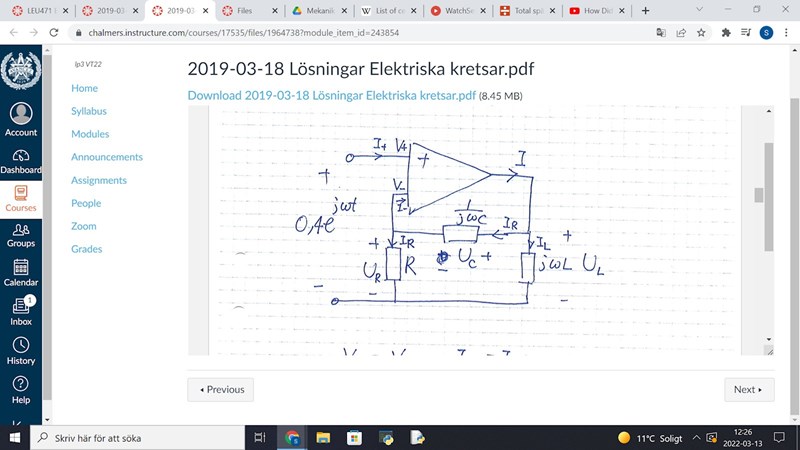Viewport: 800px width, 450px height.
Task: Click the Windows taskbar search box
Action: click(140, 438)
